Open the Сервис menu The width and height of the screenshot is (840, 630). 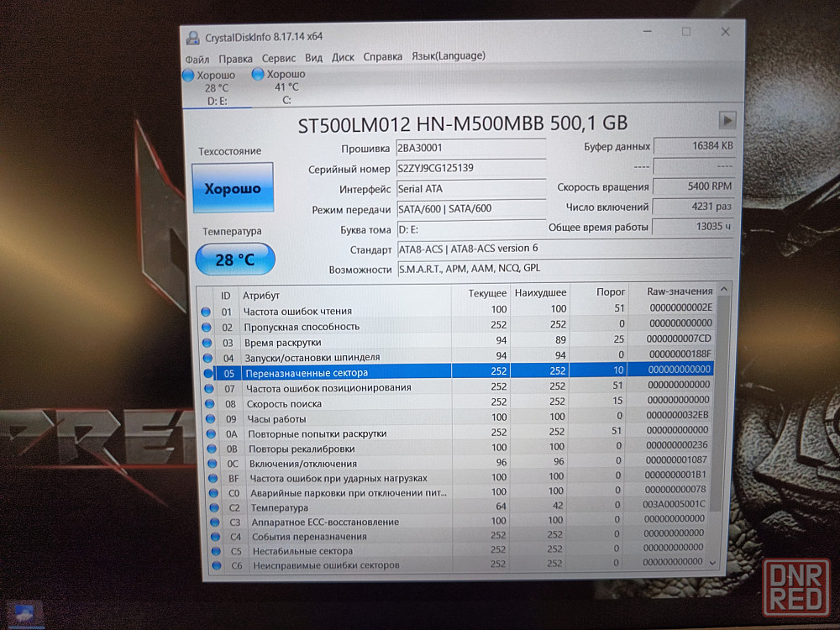278,58
